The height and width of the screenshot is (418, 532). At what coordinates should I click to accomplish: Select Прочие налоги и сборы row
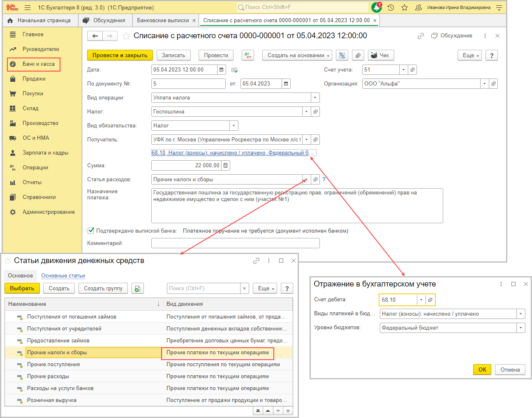coord(149,353)
